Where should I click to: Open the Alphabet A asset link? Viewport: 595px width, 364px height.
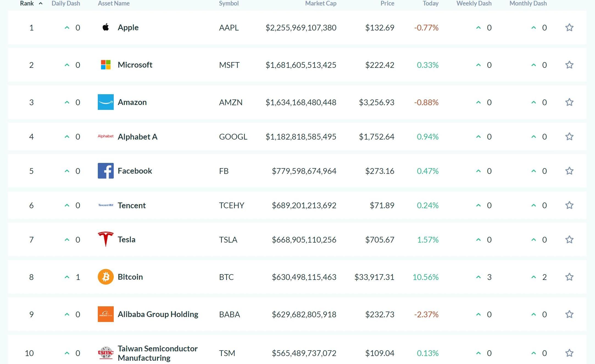[x=137, y=137]
